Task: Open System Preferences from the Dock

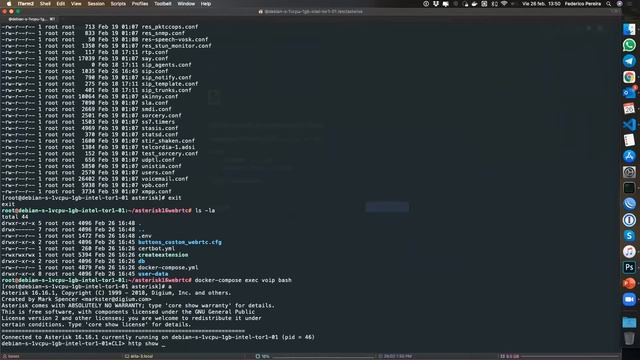Action: pyautogui.click(x=629, y=172)
